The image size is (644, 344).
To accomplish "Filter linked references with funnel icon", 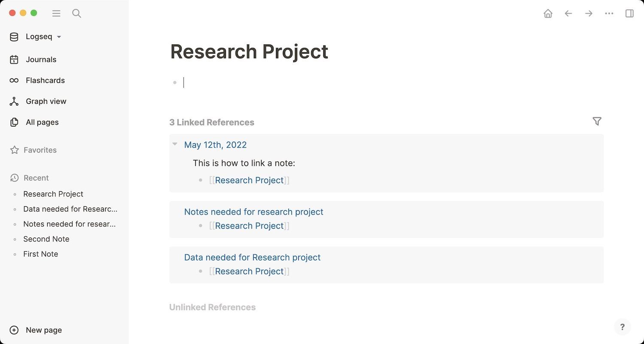I will tap(597, 121).
